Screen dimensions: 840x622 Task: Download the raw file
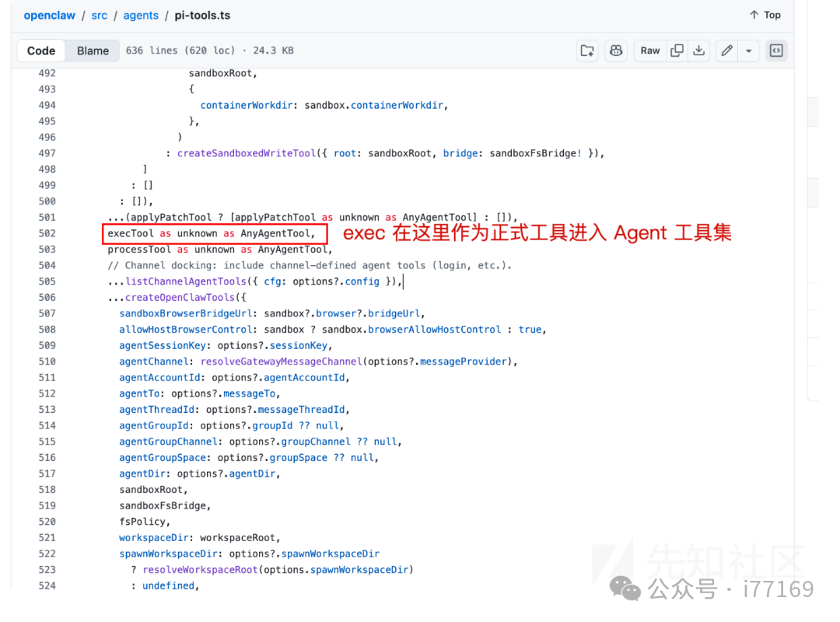(x=698, y=50)
